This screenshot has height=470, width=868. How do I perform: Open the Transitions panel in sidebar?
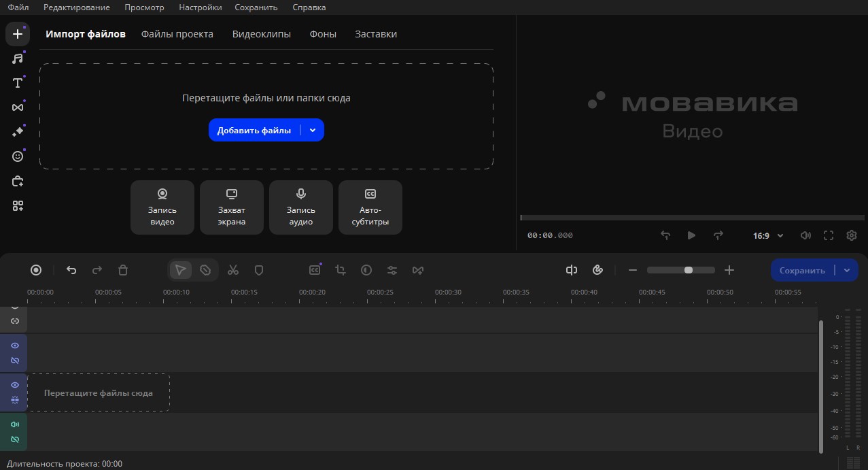click(18, 107)
